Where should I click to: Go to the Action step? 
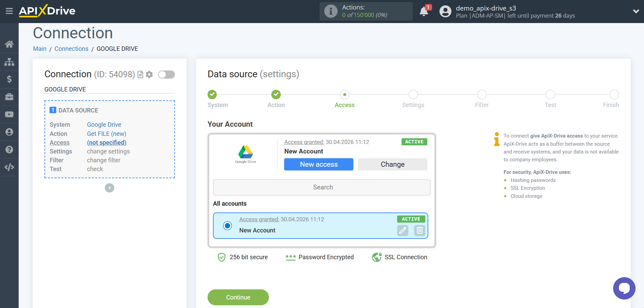(x=276, y=95)
